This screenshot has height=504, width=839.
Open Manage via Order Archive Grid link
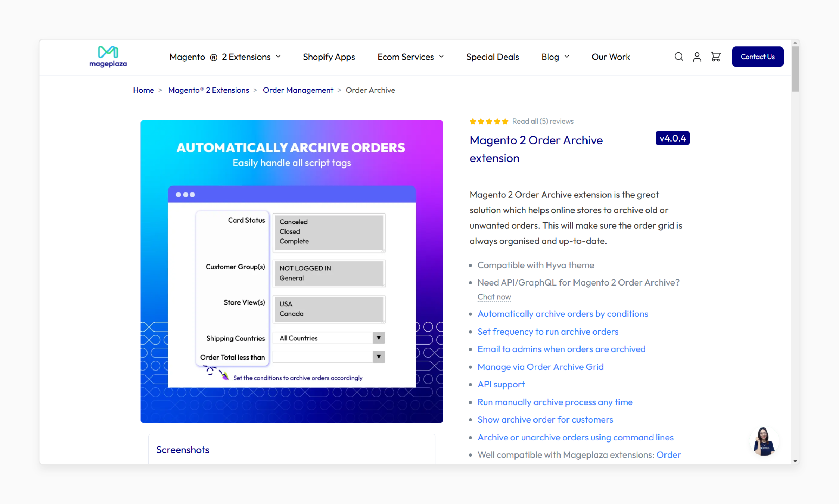click(x=540, y=367)
